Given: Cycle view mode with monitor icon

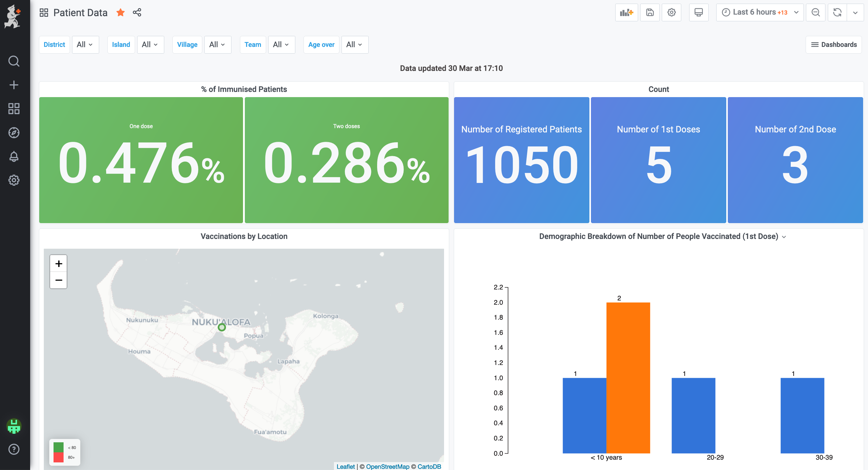Looking at the screenshot, I should 699,12.
